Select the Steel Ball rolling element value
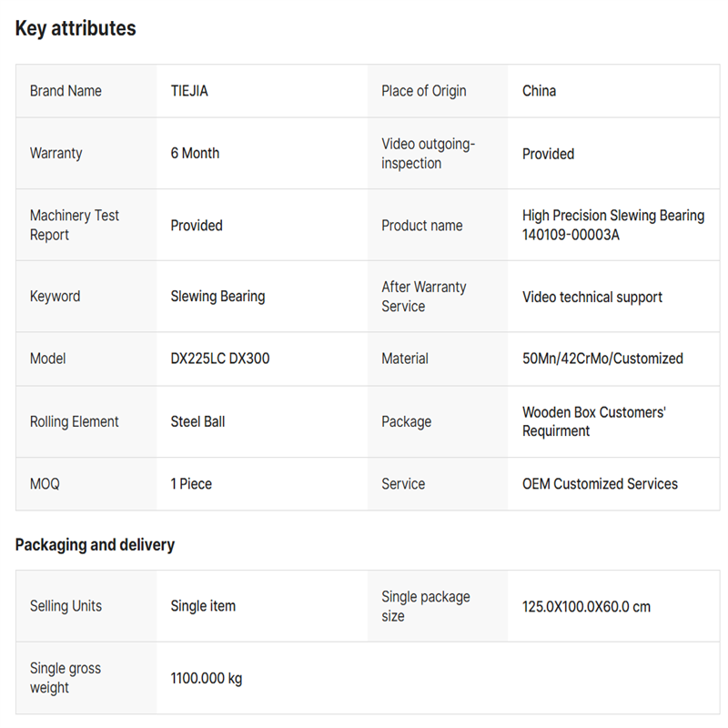Screen dimensions: 728x728 pyautogui.click(x=197, y=422)
